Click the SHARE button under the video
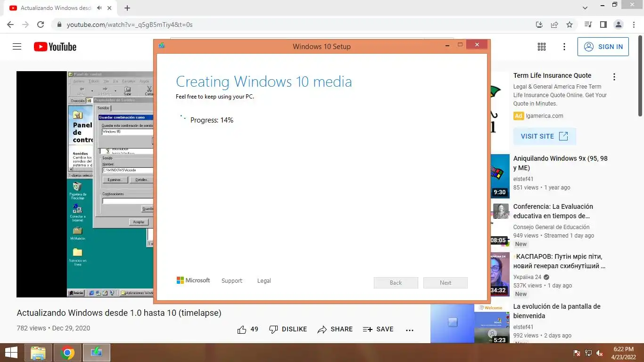This screenshot has height=362, width=644. (x=335, y=329)
